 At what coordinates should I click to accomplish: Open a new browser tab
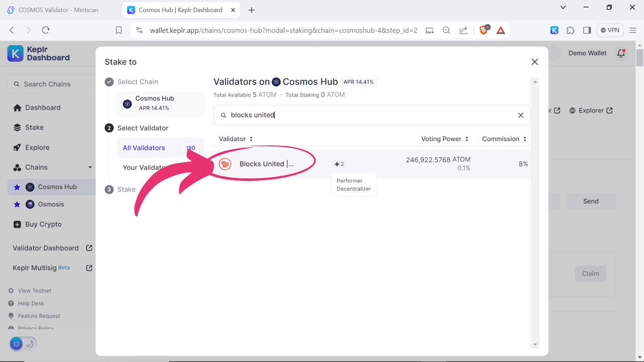click(251, 10)
